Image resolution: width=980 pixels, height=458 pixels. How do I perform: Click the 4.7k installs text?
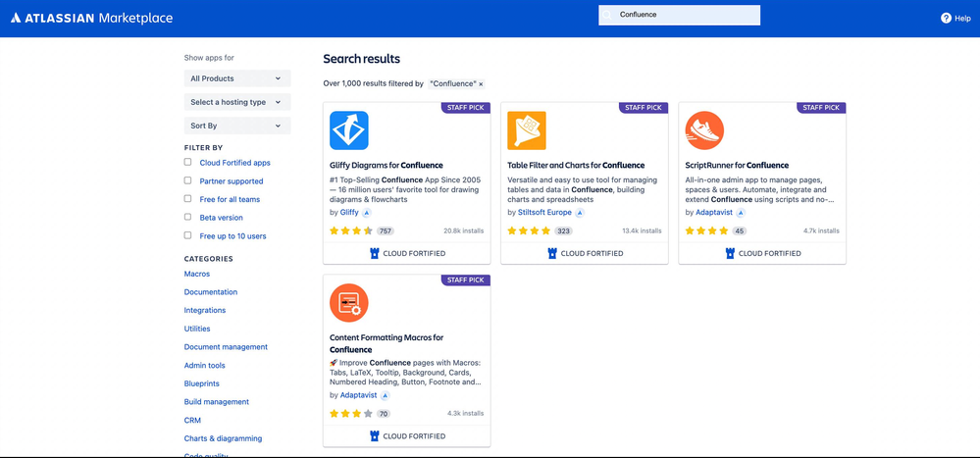tap(821, 230)
